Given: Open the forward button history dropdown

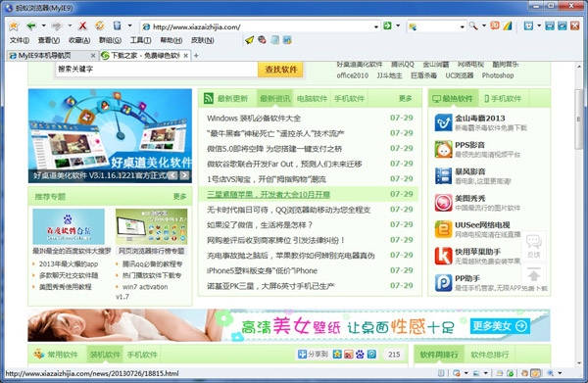Looking at the screenshot, I should [x=70, y=25].
